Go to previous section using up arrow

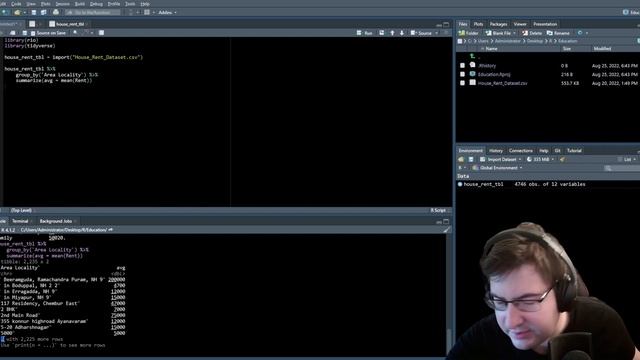(392, 33)
